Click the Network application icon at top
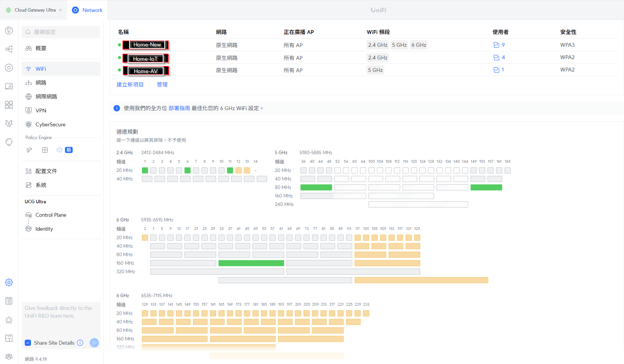Viewport: 624px width, 364px height. coord(75,10)
